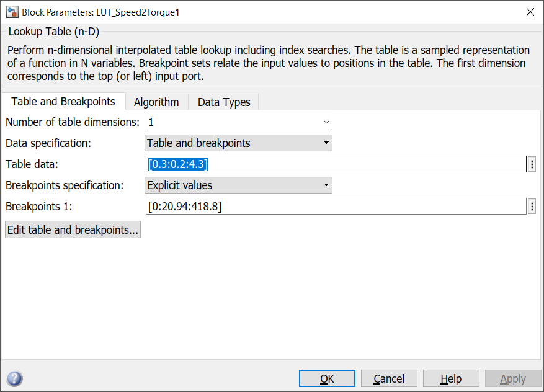
Task: Click into the Breakpoints 1 field
Action: [336, 207]
